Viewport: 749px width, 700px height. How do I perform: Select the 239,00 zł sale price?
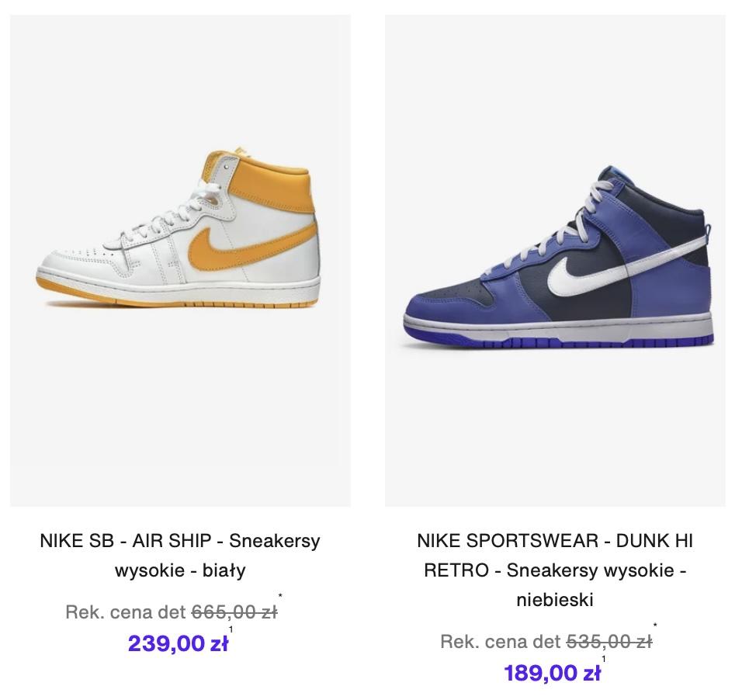[x=178, y=643]
